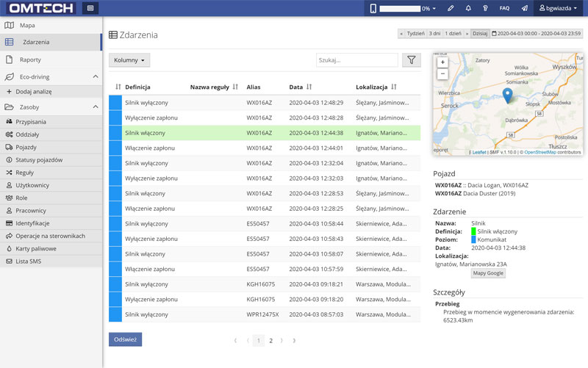Click the question mark help icon
This screenshot has width=588, height=368.
click(485, 8)
